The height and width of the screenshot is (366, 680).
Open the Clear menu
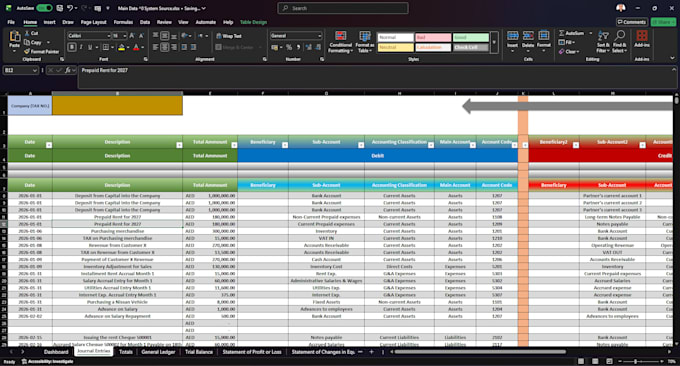click(569, 52)
